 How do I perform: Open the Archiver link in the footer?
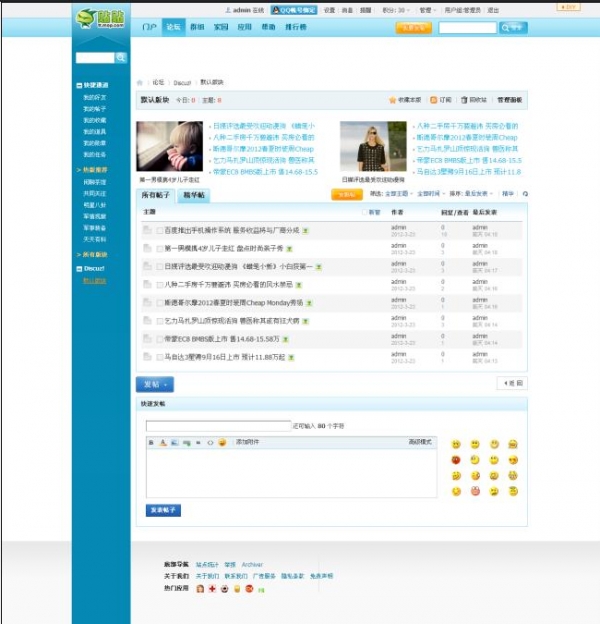tap(252, 564)
